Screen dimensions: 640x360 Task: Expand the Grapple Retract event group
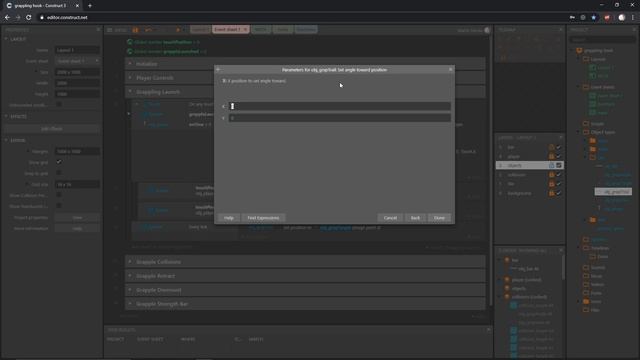(x=130, y=276)
